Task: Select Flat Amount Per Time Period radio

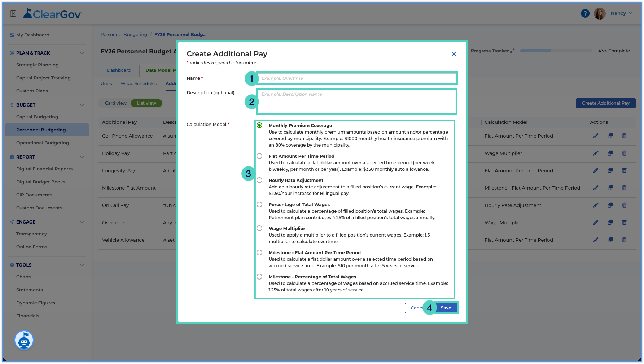Action: click(259, 156)
